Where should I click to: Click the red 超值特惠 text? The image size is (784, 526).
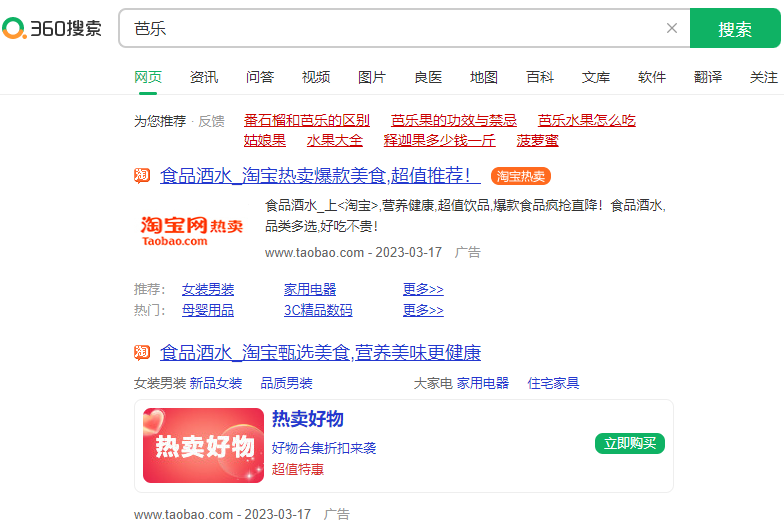tap(298, 469)
